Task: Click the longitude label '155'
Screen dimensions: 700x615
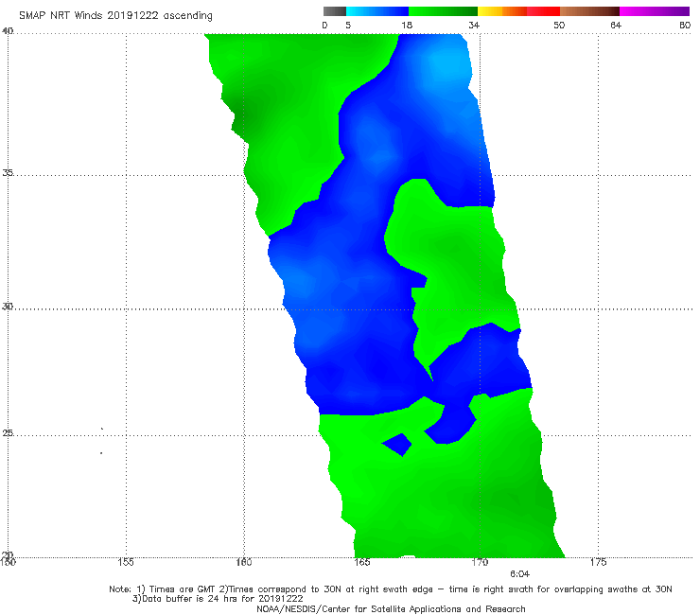Action: click(x=126, y=562)
